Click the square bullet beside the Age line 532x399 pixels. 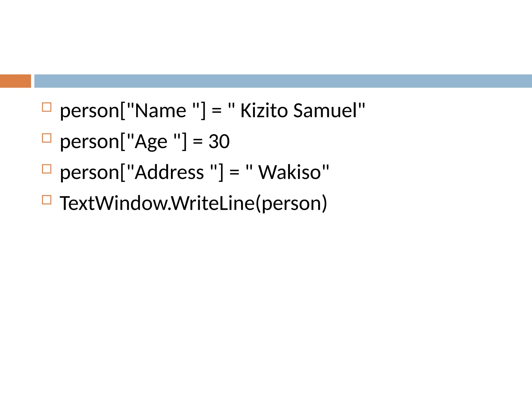point(46,138)
